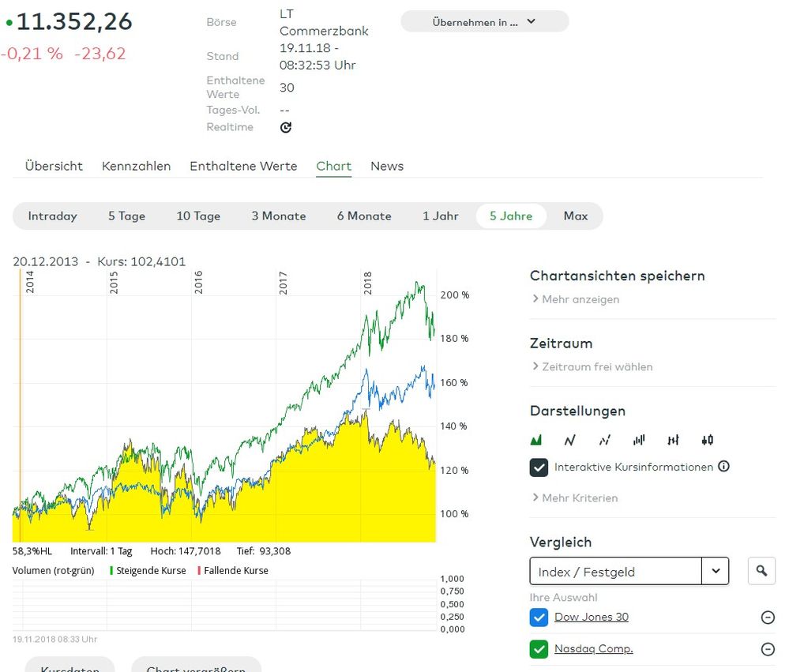Choose the dotted line chart style
The width and height of the screenshot is (789, 672).
605,440
